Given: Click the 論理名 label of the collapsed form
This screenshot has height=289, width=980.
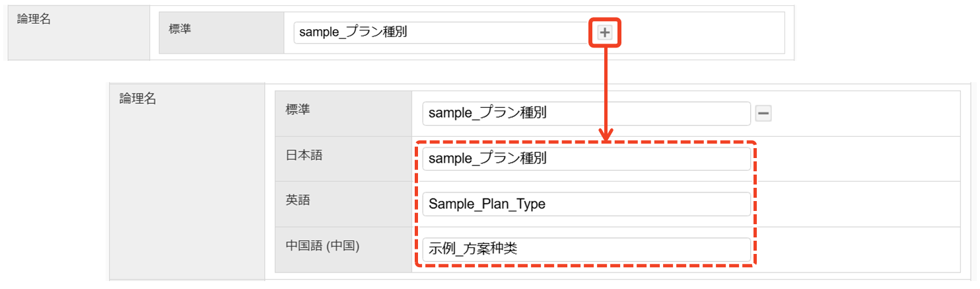Looking at the screenshot, I should point(35,19).
